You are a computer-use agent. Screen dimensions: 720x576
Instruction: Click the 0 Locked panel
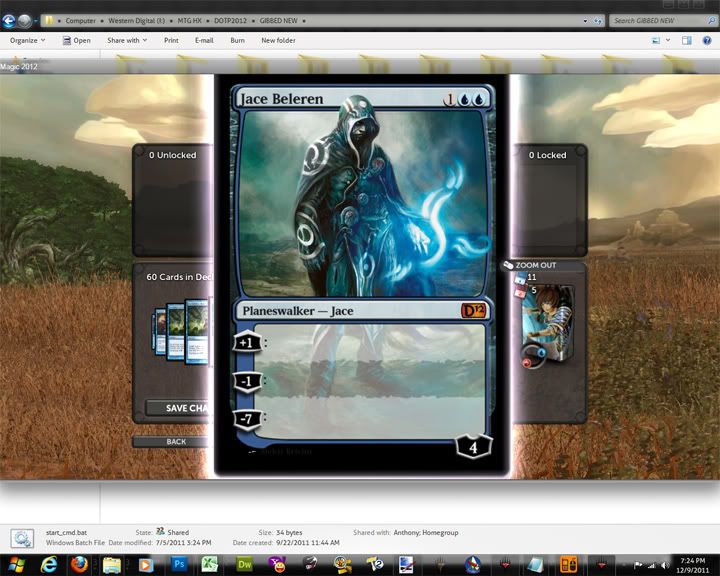click(x=549, y=200)
